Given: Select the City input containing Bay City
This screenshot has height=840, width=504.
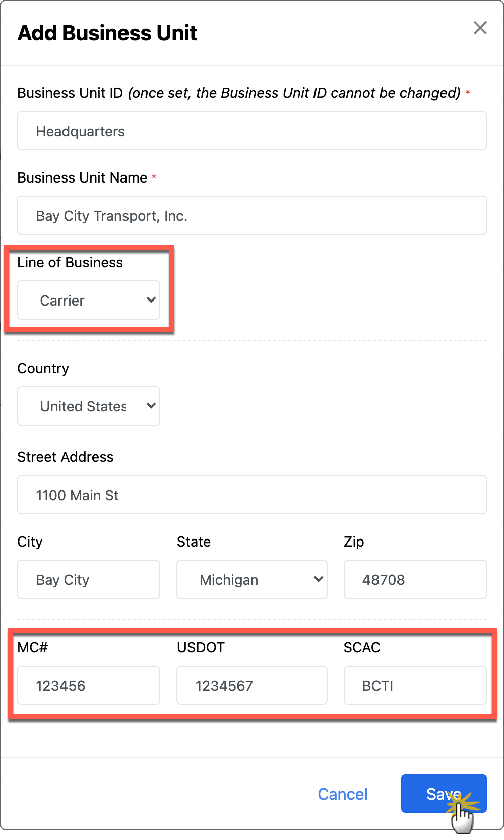Looking at the screenshot, I should [89, 580].
